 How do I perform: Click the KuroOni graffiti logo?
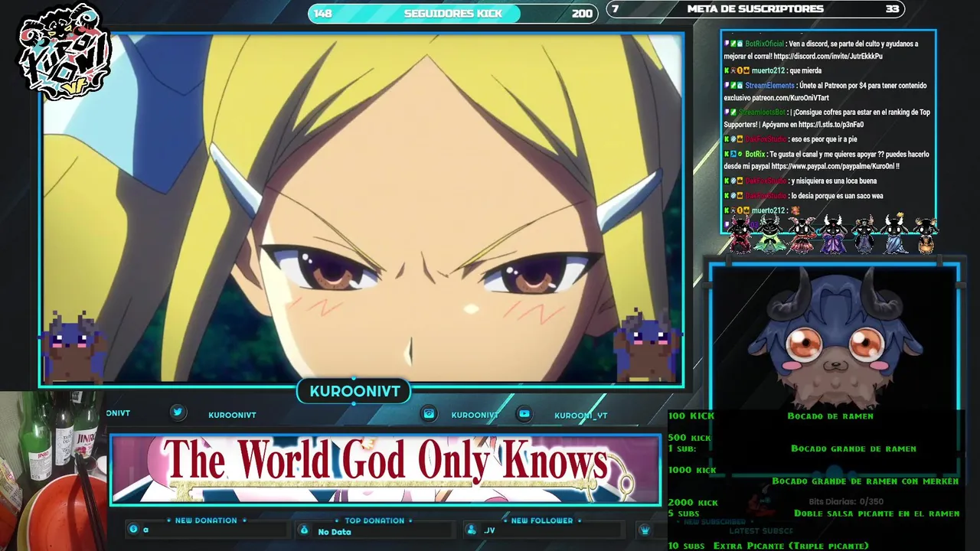64,53
